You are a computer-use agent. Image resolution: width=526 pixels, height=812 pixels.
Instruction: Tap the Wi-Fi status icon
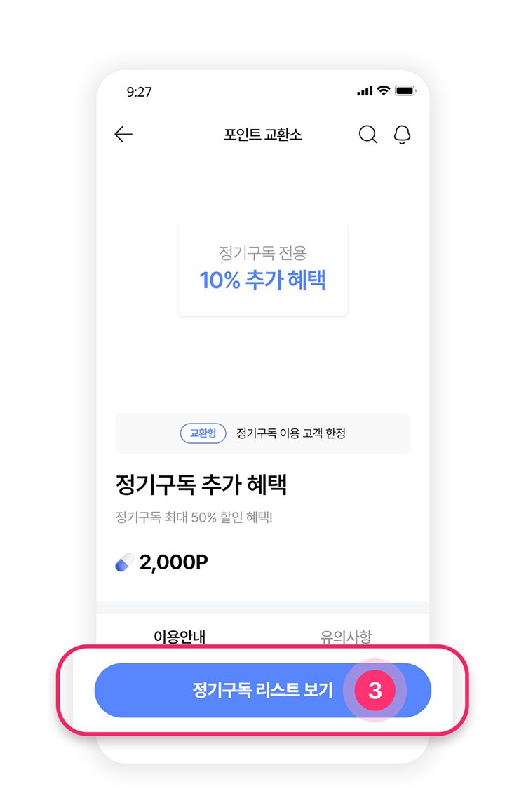click(x=383, y=91)
